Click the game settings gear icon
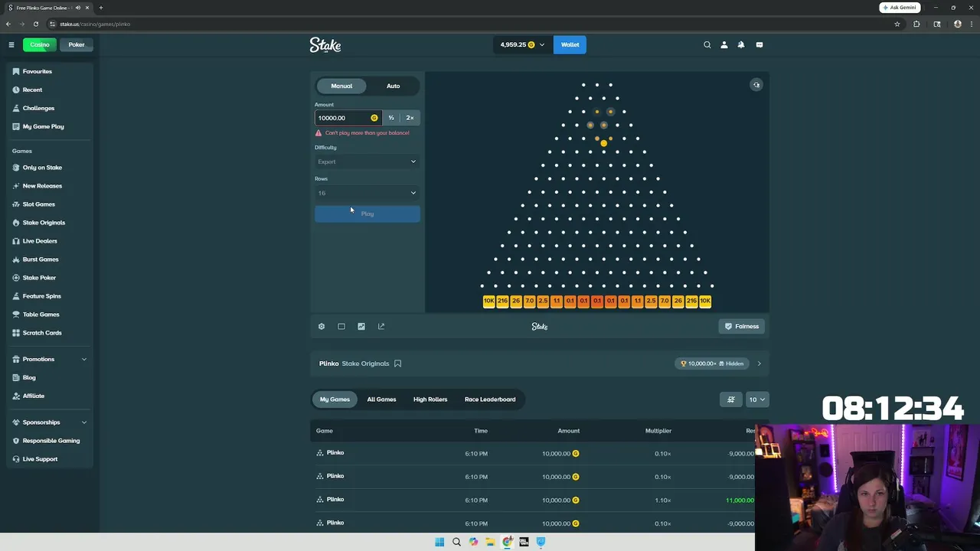This screenshot has width=980, height=551. pos(322,326)
